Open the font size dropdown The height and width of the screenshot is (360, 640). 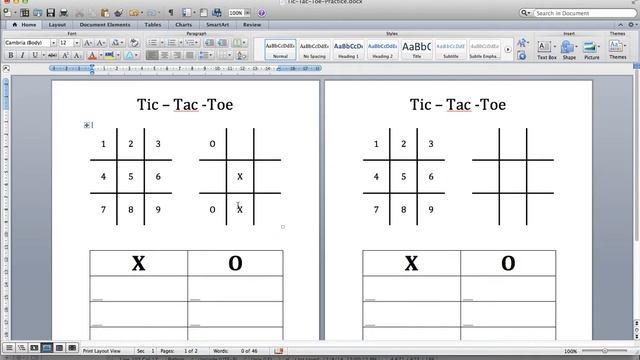[x=76, y=43]
